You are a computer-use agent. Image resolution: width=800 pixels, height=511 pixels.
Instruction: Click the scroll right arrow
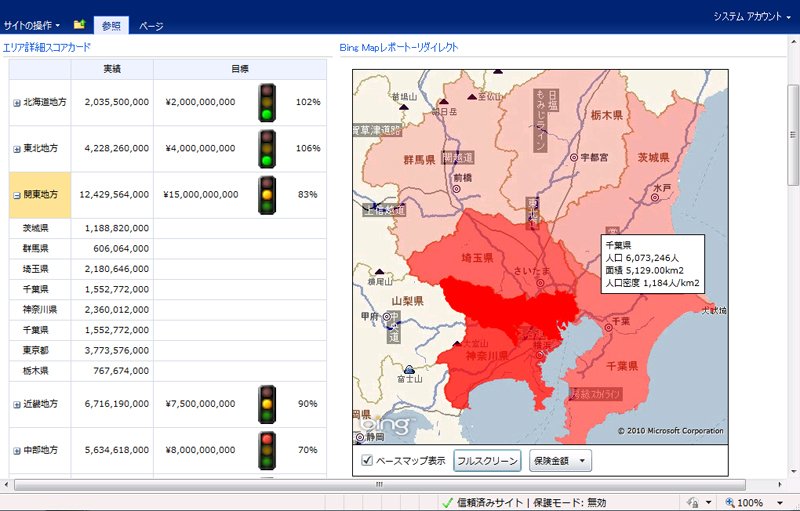point(780,484)
